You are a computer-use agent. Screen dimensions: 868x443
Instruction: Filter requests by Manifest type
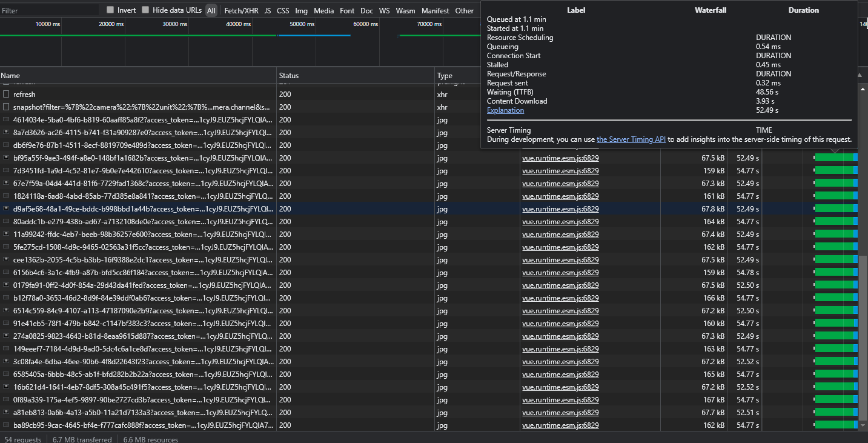[435, 10]
